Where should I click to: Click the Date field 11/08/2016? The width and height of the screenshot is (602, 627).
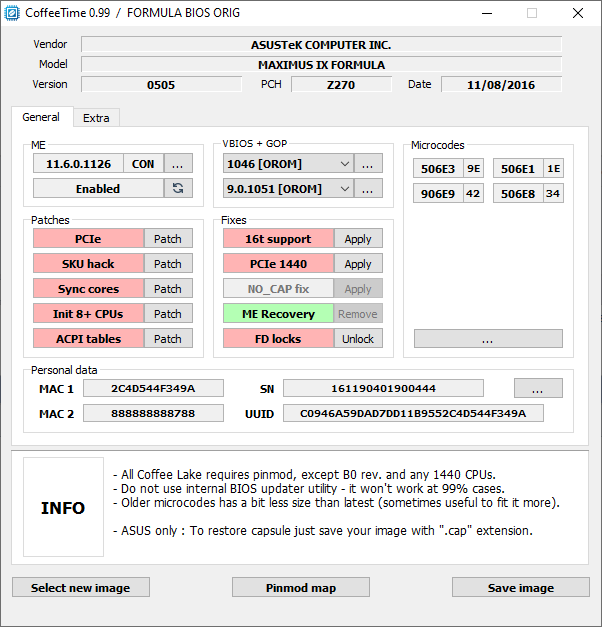click(501, 84)
